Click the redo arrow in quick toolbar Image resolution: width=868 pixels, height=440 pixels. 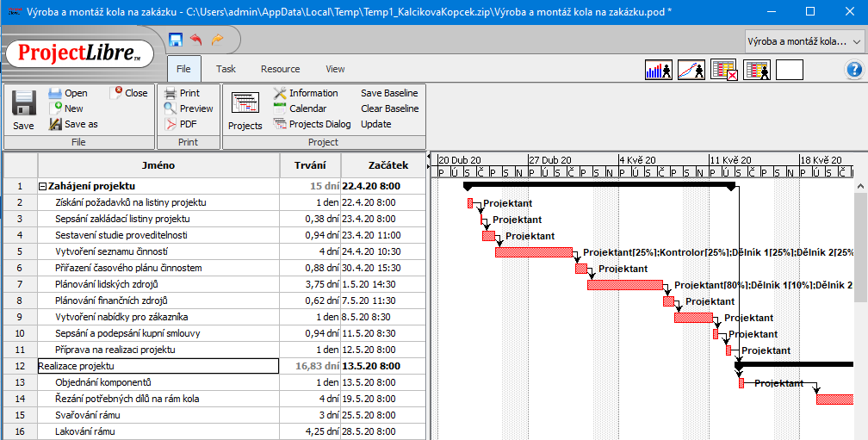tap(217, 40)
